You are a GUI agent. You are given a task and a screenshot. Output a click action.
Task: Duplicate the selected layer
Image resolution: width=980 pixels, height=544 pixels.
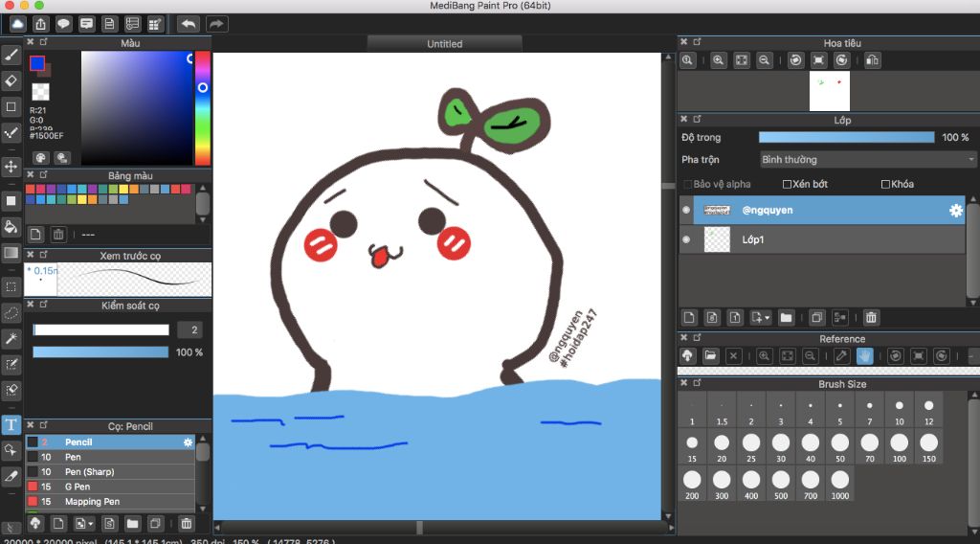(816, 318)
